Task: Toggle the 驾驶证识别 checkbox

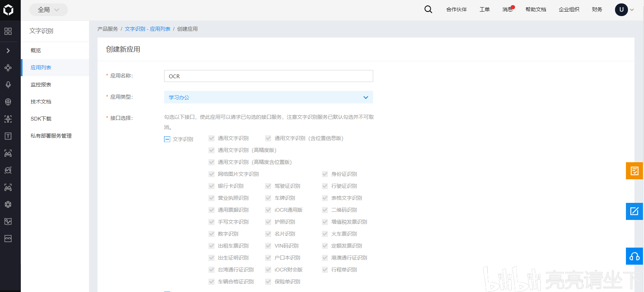Action: coord(268,186)
